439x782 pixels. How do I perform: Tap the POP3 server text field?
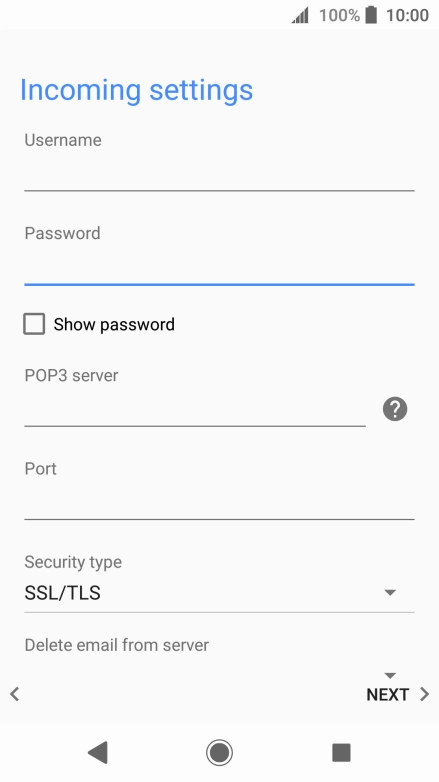tap(195, 409)
